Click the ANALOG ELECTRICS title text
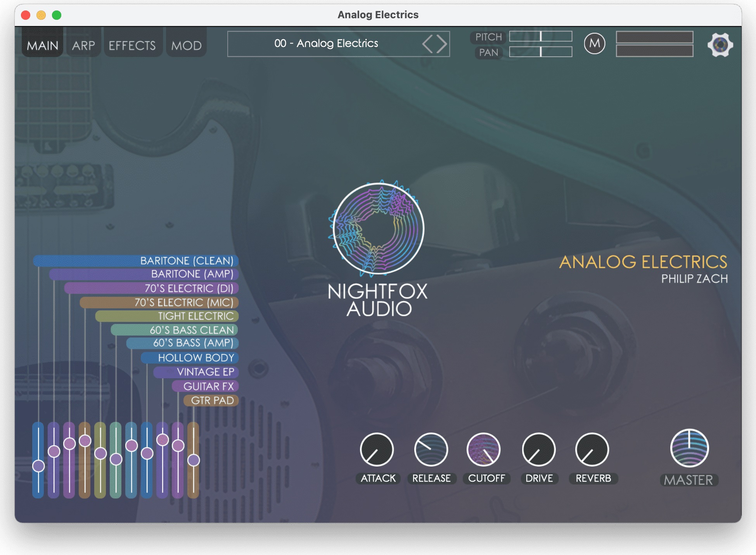The height and width of the screenshot is (555, 756). [643, 262]
